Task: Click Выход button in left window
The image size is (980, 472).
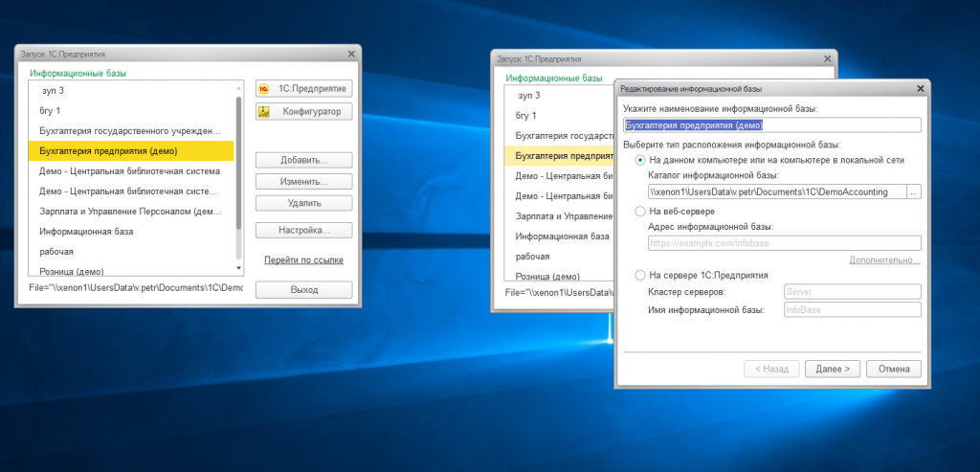Action: 303,290
